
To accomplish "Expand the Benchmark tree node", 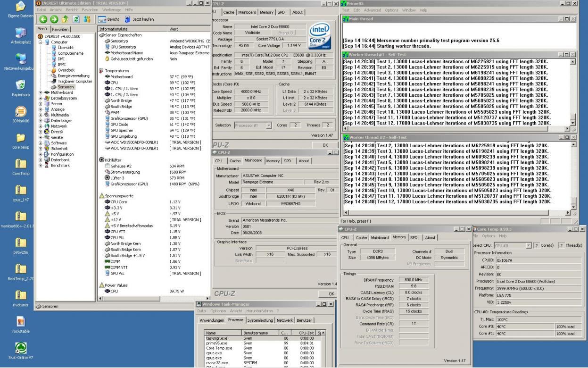I will tap(41, 165).
